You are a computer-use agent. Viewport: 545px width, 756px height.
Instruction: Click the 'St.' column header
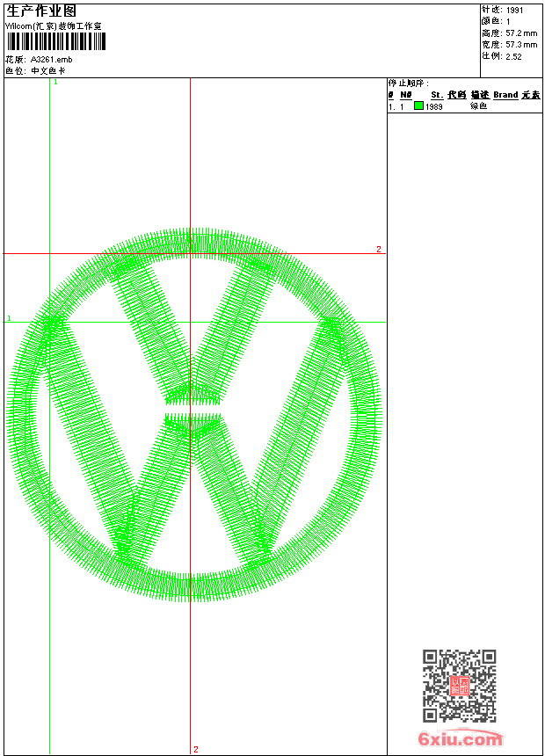(x=437, y=95)
